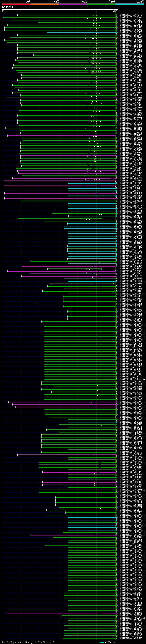Click the cyan ~100% identity legend segment
Screen dimensions: 146x644
point(130,4)
